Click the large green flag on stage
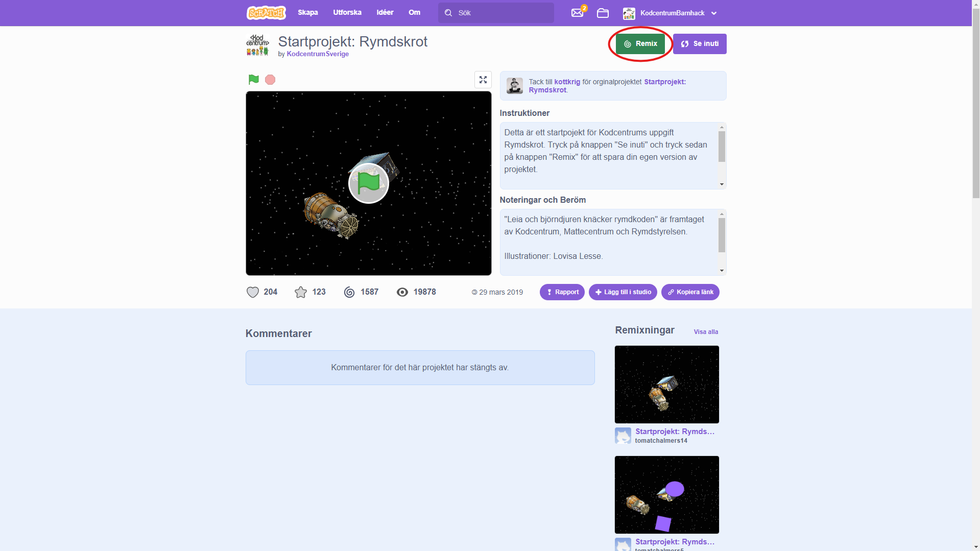The height and width of the screenshot is (551, 980). (369, 183)
